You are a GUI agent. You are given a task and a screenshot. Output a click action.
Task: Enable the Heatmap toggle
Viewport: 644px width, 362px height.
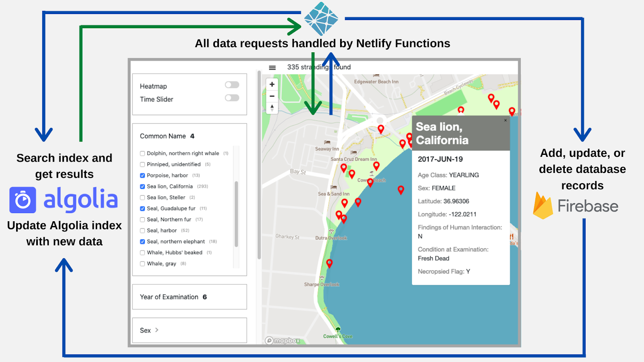click(232, 85)
